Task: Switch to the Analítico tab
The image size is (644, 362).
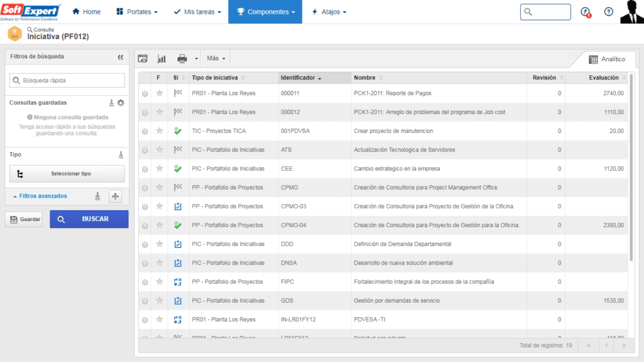Action: point(607,59)
